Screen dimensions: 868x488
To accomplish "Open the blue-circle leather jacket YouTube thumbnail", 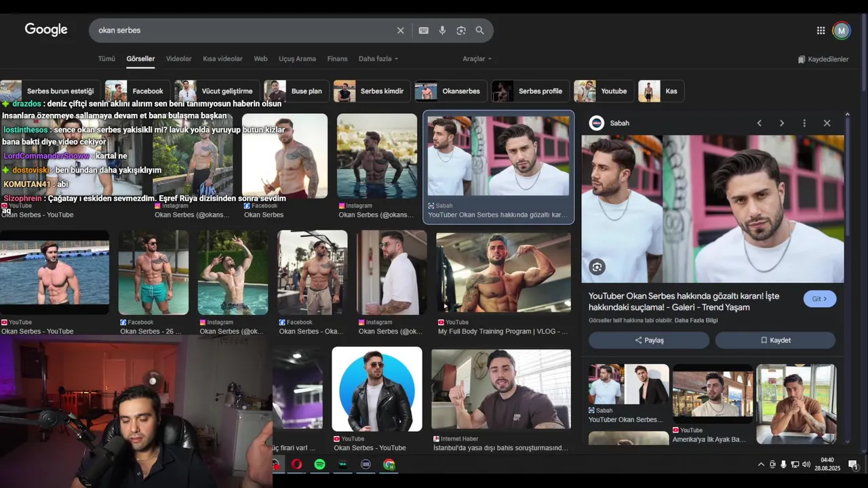I will [x=377, y=389].
